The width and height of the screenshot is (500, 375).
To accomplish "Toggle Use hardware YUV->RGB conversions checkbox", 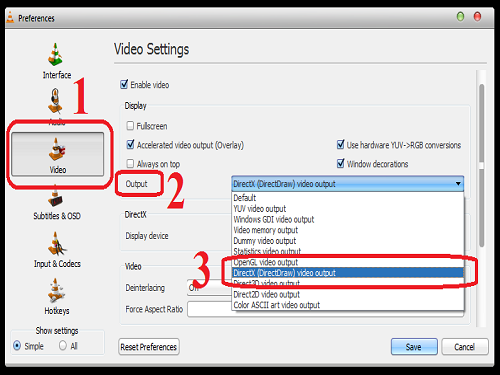I will click(340, 145).
